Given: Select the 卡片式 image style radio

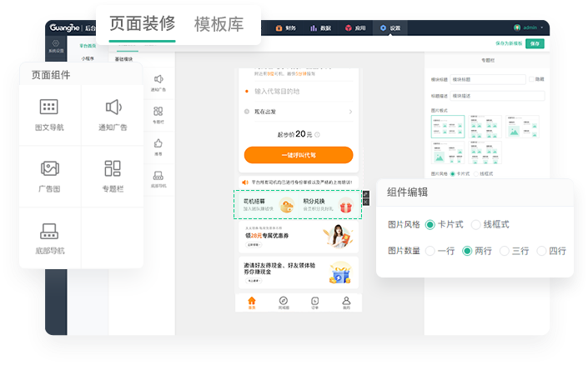Looking at the screenshot, I should (x=430, y=224).
